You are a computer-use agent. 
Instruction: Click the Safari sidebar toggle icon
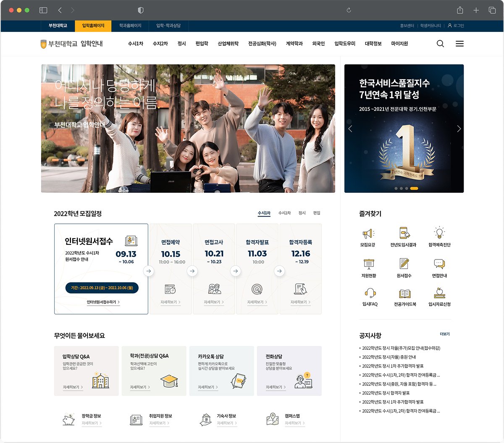pyautogui.click(x=43, y=10)
